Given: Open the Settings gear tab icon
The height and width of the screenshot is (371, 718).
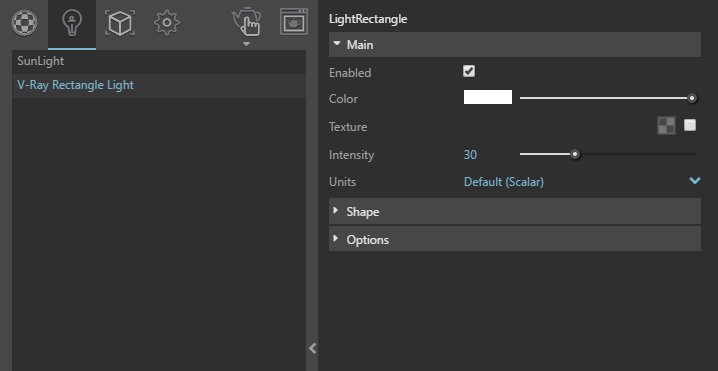Looking at the screenshot, I should pyautogui.click(x=167, y=23).
